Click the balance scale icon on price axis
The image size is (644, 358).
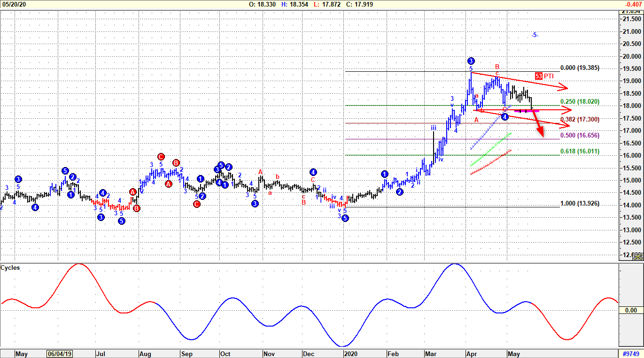coord(637,256)
